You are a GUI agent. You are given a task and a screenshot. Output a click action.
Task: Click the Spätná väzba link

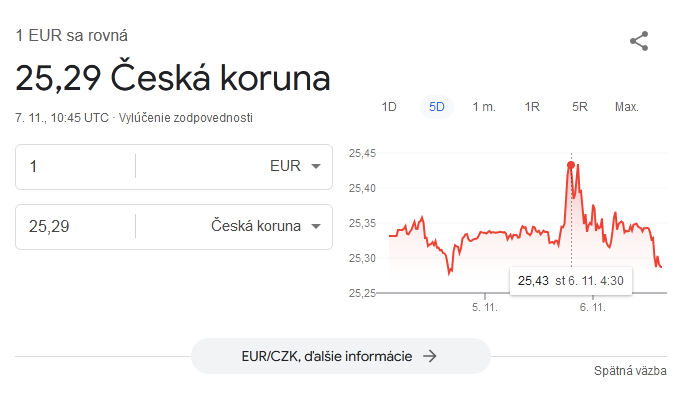tap(630, 371)
